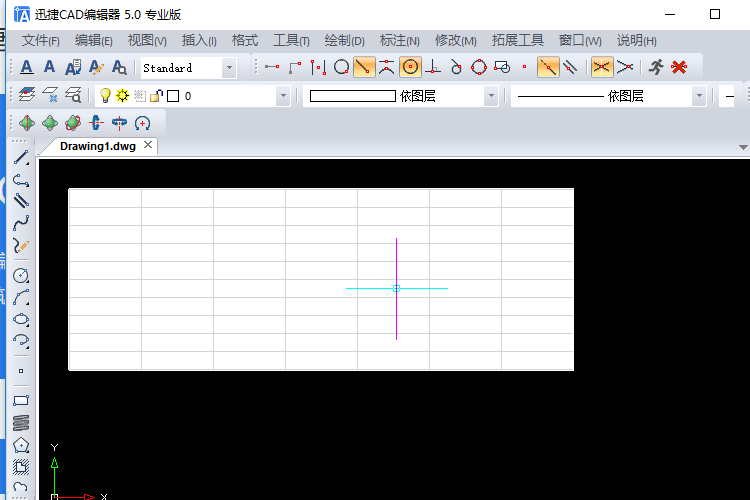Select the Elliptical arc tool
Image resolution: width=750 pixels, height=500 pixels.
click(21, 341)
